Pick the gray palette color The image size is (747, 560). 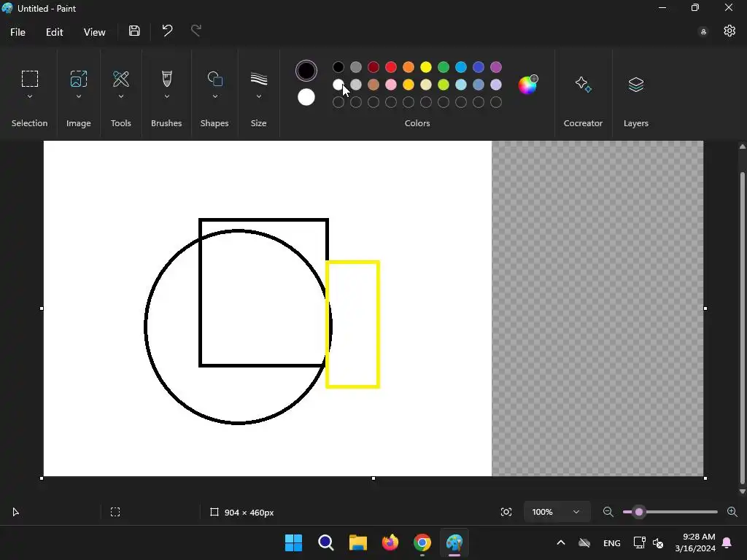[x=356, y=67]
